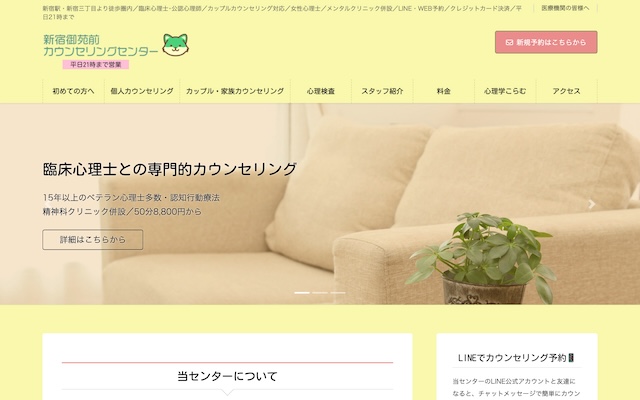Click the next slide arrow on carousel
Screen dimensions: 640x400
[591, 204]
